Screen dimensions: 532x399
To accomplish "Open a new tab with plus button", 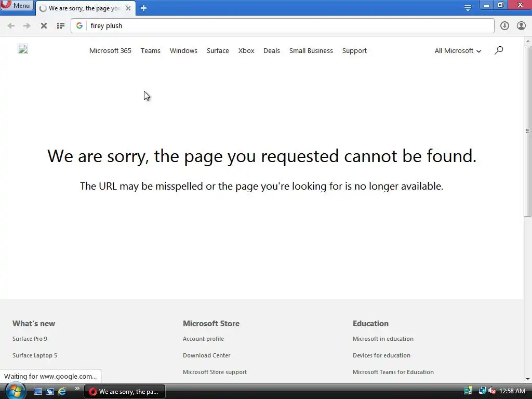I will point(143,8).
